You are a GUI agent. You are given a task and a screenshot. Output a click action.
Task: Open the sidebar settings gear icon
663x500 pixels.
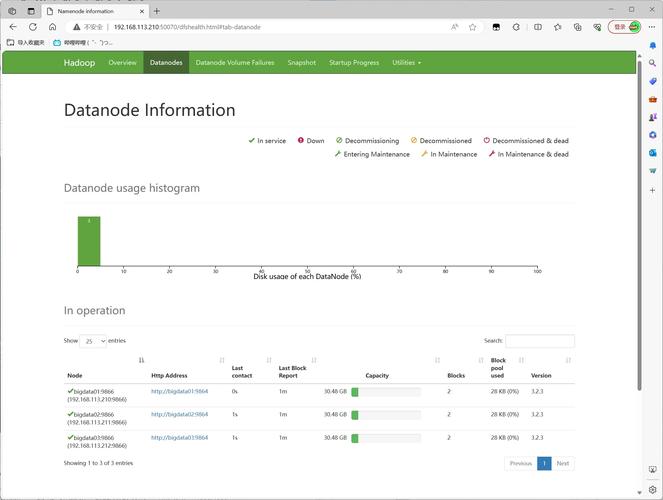(x=652, y=489)
